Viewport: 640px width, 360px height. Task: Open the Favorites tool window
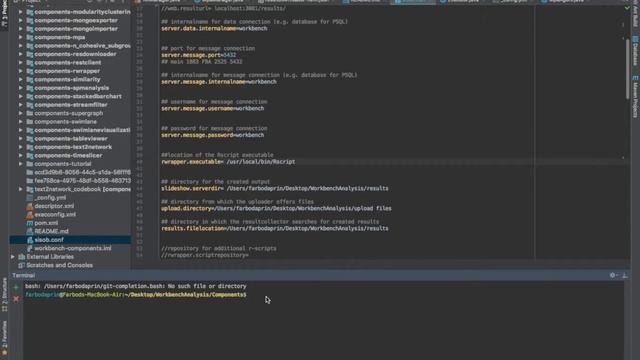pyautogui.click(x=4, y=337)
